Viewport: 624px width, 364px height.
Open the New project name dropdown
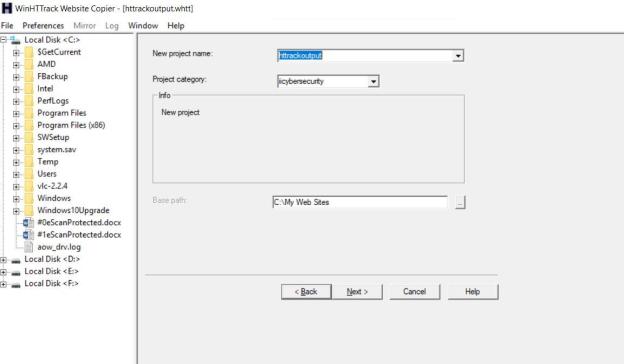click(458, 56)
